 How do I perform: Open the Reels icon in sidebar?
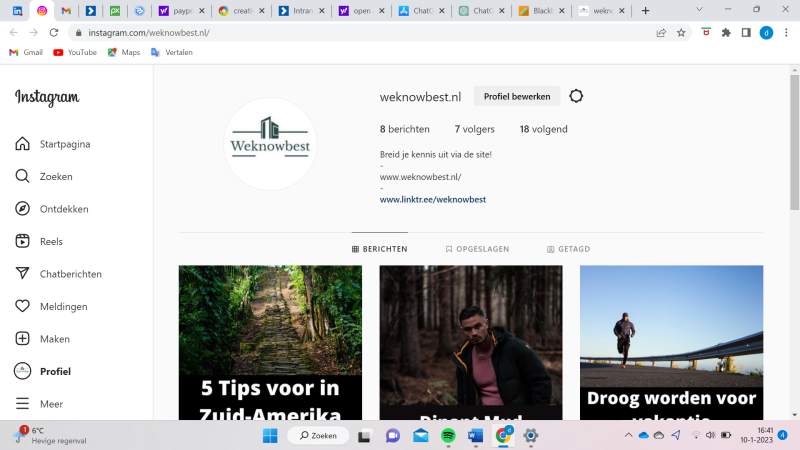(x=22, y=241)
